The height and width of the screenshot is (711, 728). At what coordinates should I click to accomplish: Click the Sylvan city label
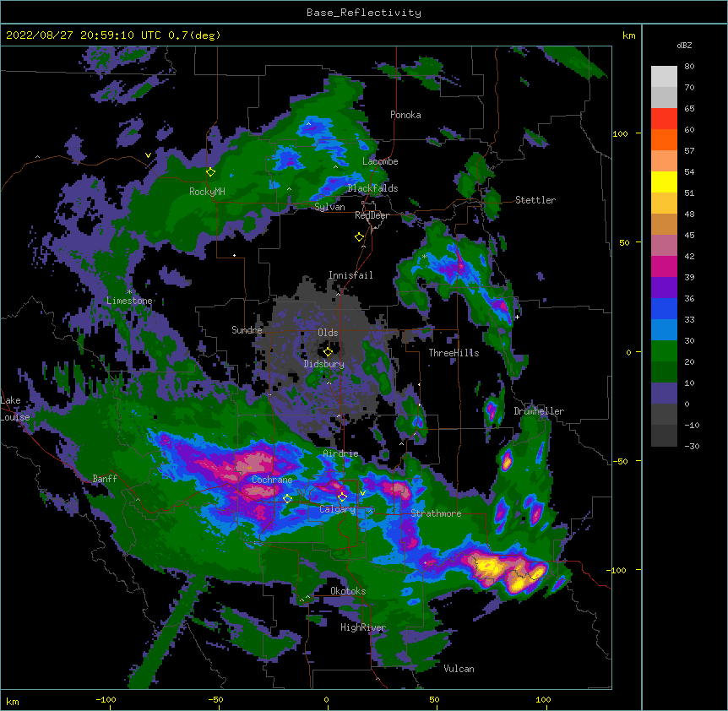click(329, 207)
